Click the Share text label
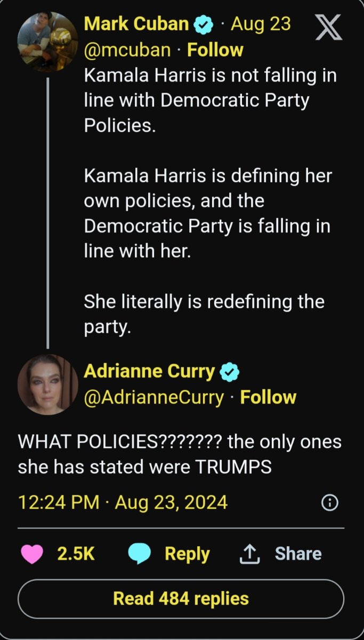The image size is (364, 640). 298,554
